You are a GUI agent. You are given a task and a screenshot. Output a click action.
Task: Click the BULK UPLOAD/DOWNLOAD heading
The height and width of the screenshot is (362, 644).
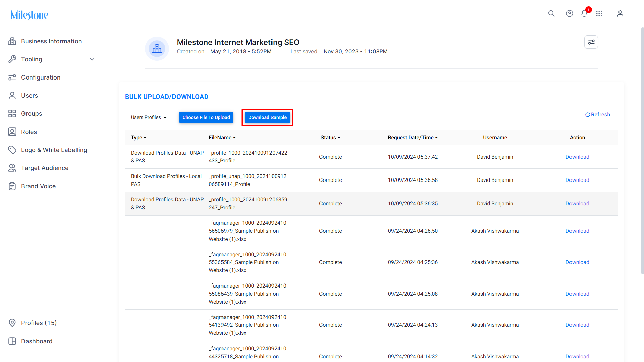167,97
